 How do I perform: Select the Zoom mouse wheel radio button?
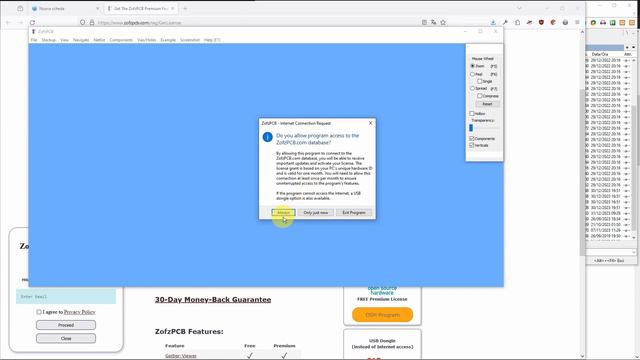(x=473, y=66)
